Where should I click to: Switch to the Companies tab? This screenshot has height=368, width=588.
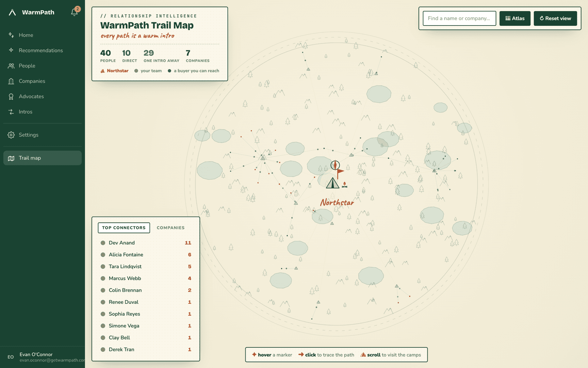point(171,228)
